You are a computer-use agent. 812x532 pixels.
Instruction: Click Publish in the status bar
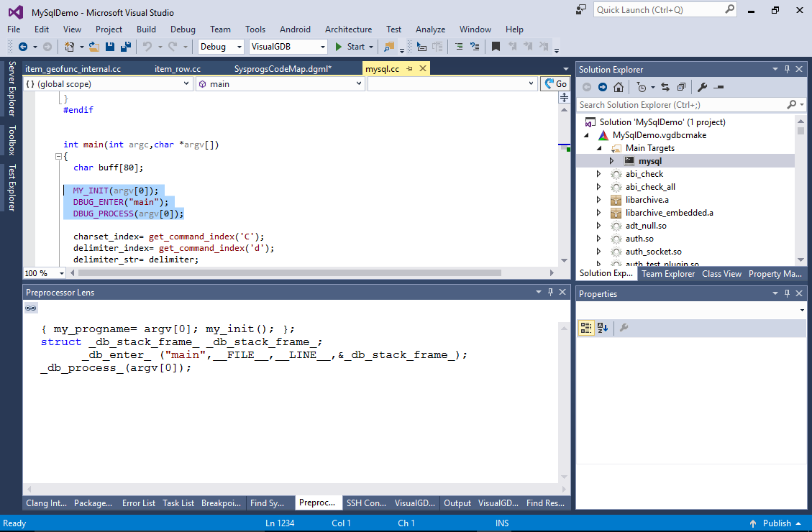pos(776,523)
